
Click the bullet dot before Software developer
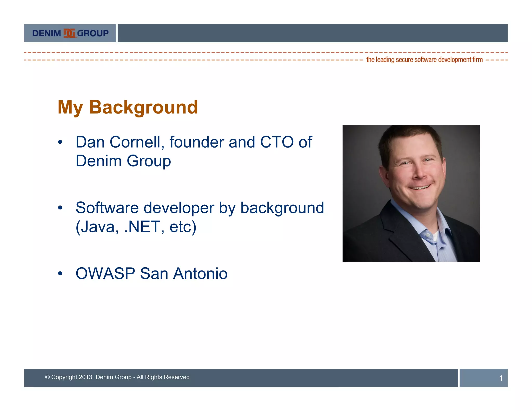(x=60, y=208)
